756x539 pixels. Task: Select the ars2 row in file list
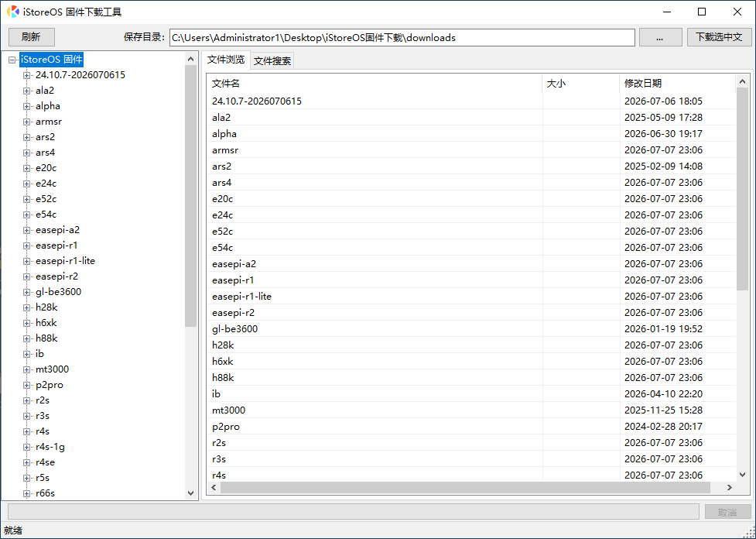click(471, 166)
